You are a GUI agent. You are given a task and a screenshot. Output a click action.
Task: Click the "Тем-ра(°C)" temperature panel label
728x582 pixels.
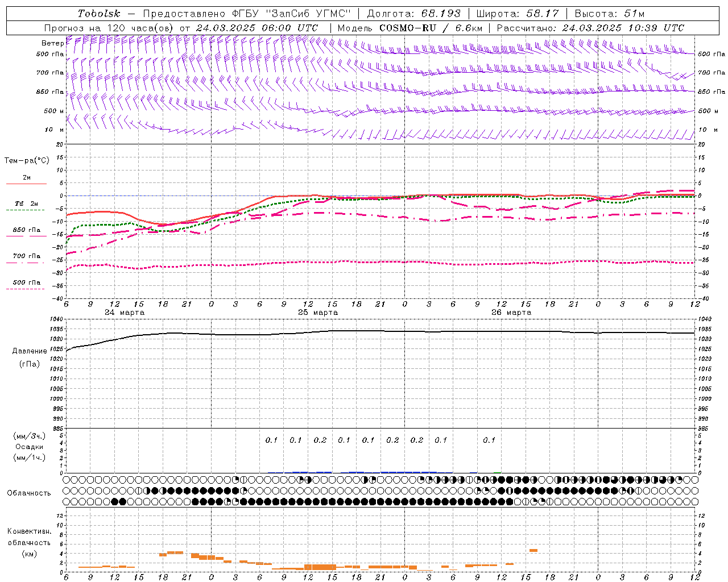[x=27, y=161]
